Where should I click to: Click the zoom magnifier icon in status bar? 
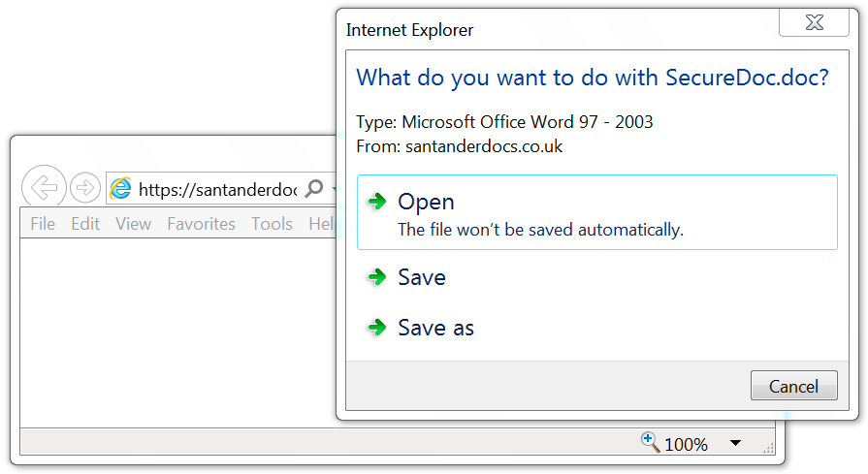click(x=651, y=442)
